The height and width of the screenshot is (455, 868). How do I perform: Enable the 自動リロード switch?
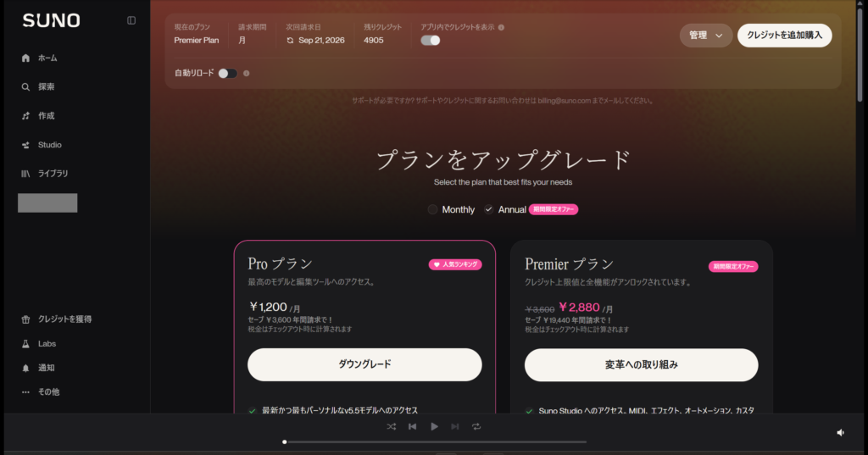point(227,73)
